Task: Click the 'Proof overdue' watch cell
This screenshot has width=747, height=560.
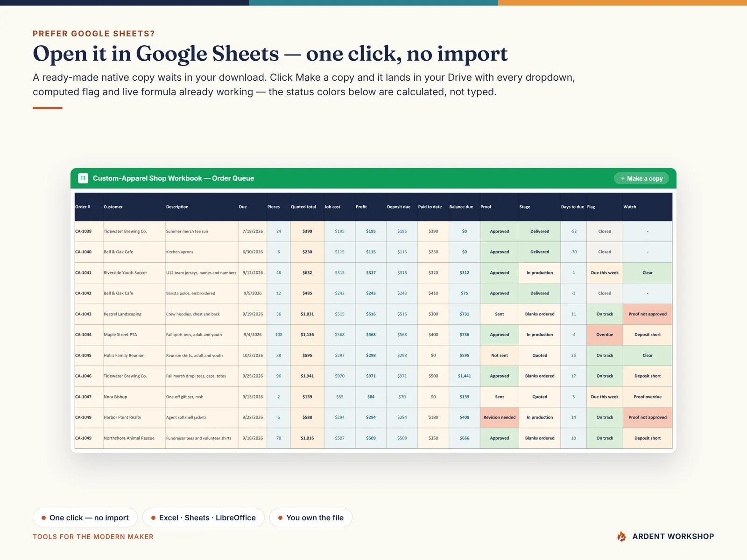Action: pyautogui.click(x=648, y=397)
